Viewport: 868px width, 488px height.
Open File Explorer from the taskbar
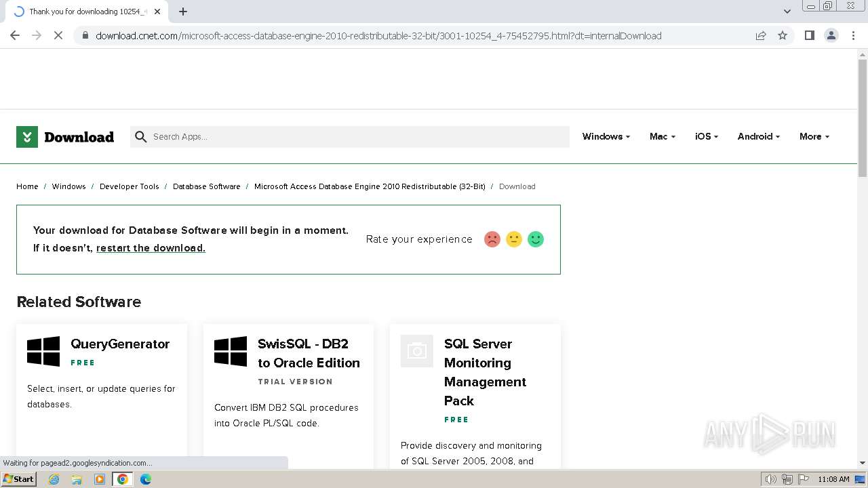click(77, 479)
